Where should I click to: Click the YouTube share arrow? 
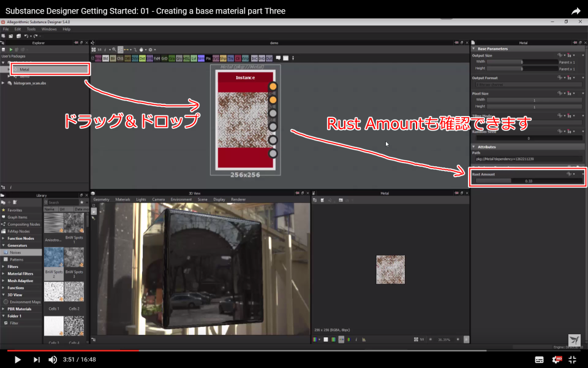pyautogui.click(x=576, y=11)
